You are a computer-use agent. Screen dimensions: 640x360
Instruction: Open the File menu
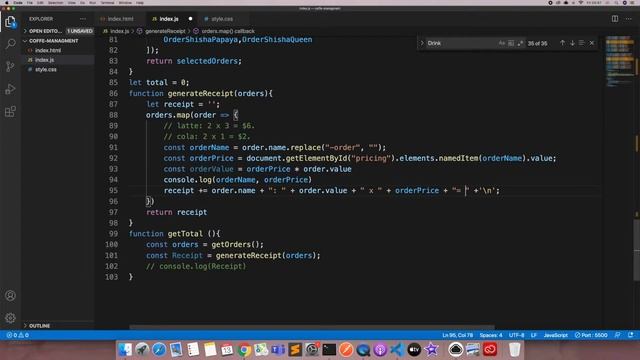[x=30, y=2]
